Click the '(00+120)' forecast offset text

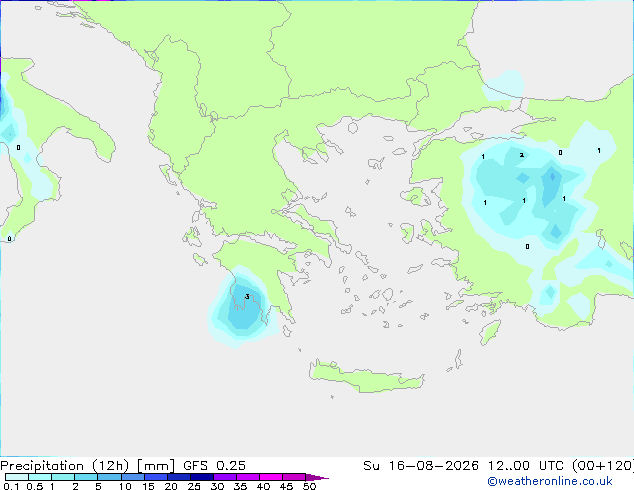point(603,465)
